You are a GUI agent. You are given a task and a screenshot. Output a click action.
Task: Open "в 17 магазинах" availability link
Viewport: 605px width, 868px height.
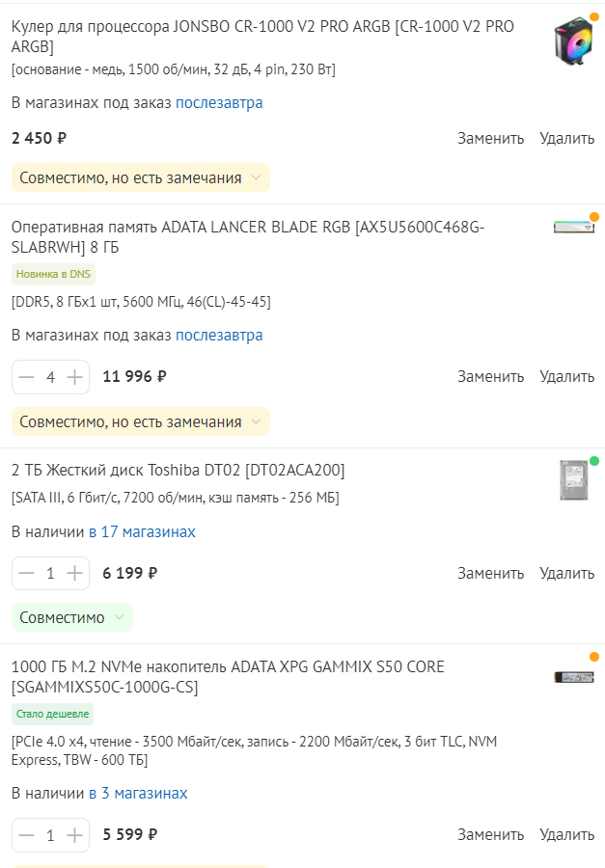(x=142, y=532)
